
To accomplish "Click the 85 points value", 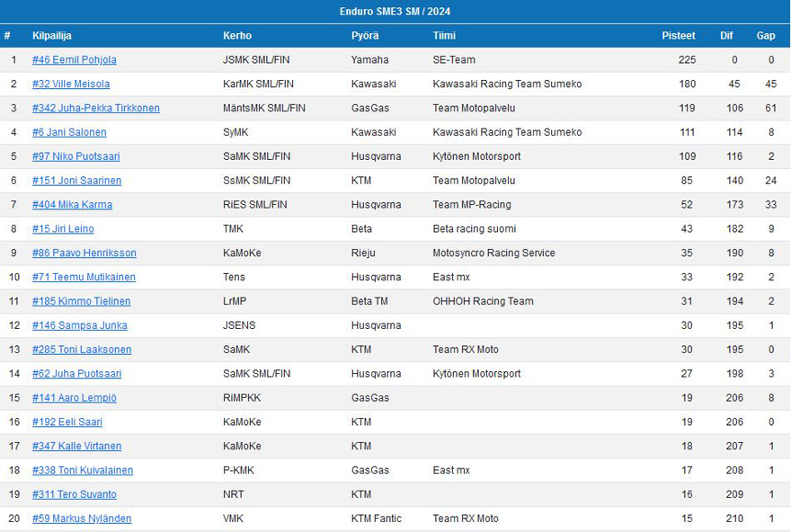I will click(x=687, y=181).
